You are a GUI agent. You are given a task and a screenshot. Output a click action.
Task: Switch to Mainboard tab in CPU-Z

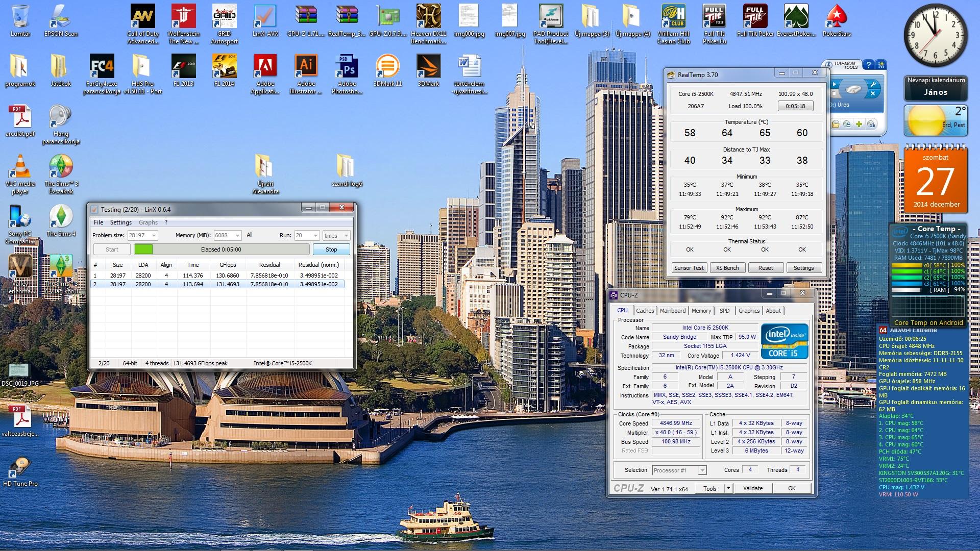pos(672,311)
